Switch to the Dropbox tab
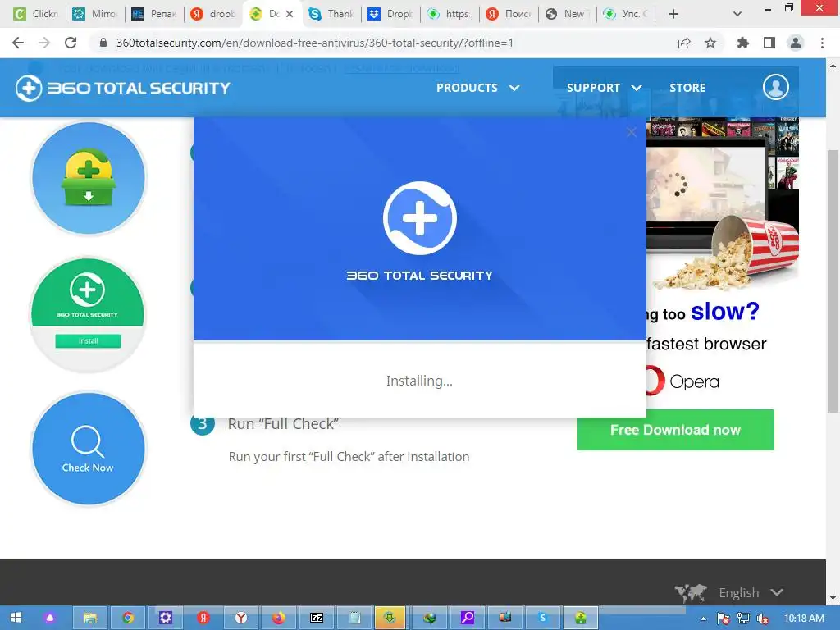 pos(391,14)
